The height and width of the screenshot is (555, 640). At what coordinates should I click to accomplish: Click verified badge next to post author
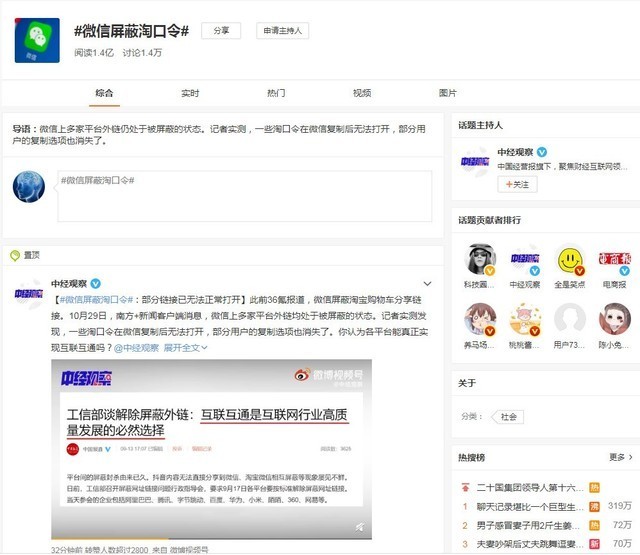[96, 284]
